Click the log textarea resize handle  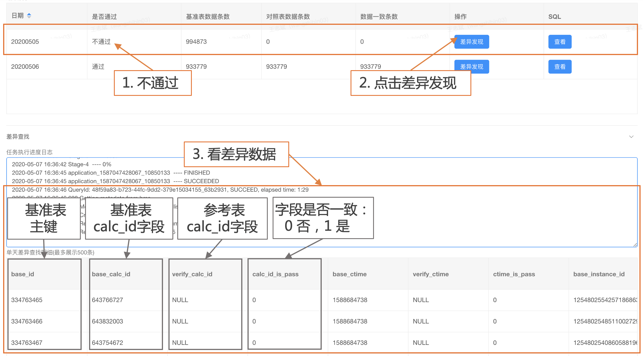tap(635, 245)
